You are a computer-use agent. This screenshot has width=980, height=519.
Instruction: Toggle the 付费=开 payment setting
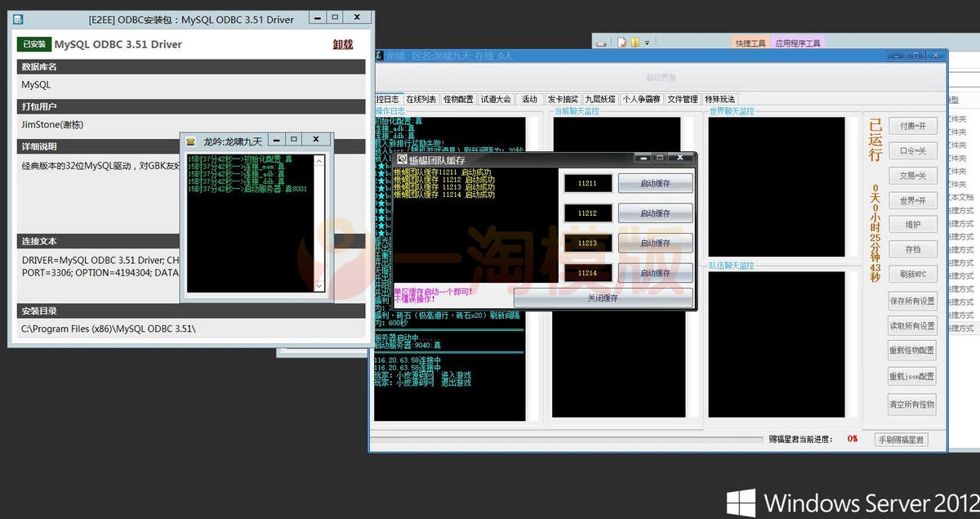pos(912,125)
